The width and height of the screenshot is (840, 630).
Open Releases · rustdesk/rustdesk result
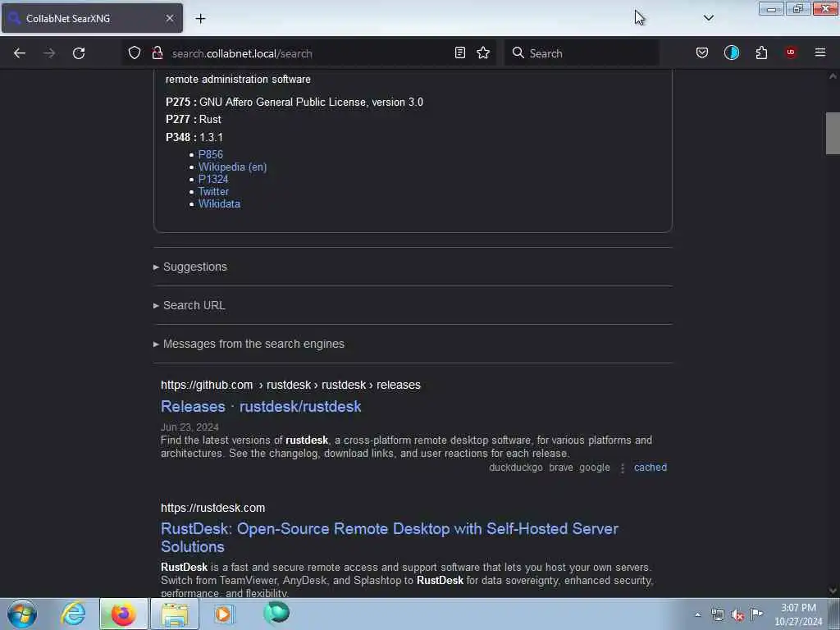tap(261, 407)
